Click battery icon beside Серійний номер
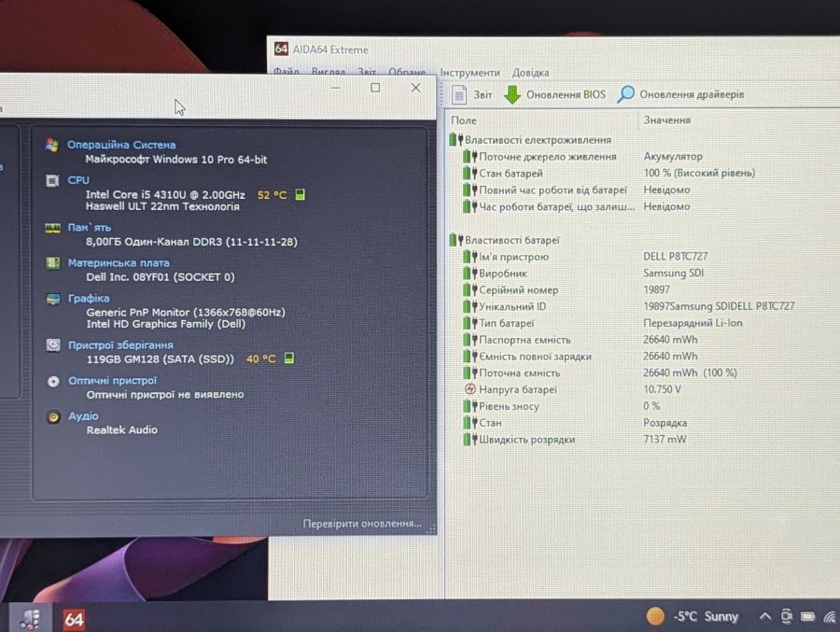 click(x=469, y=290)
